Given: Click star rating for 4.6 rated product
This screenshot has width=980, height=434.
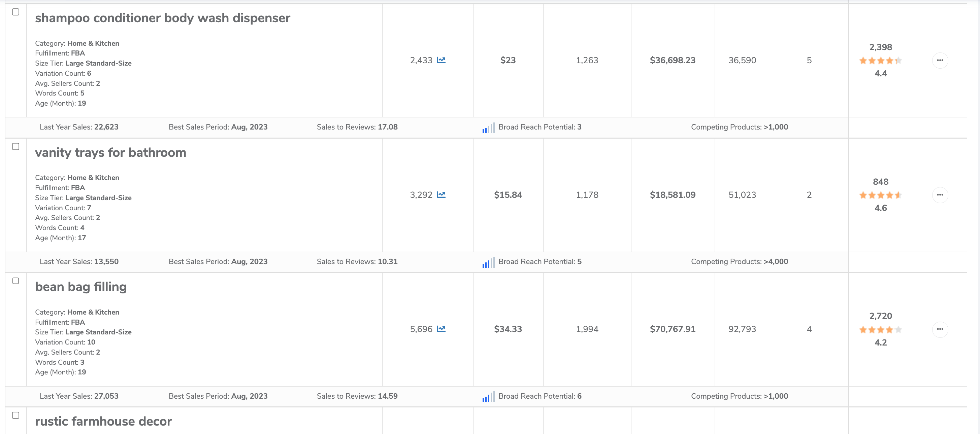Looking at the screenshot, I should pyautogui.click(x=880, y=195).
